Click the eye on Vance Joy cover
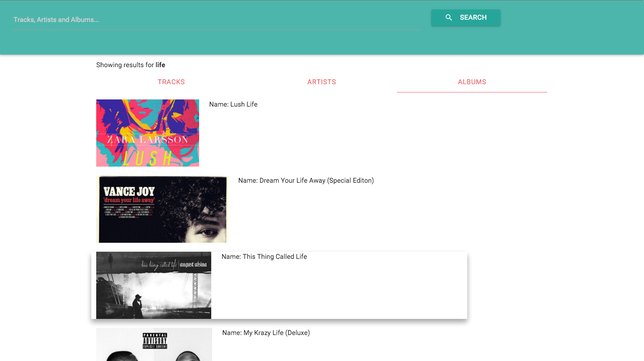 [x=209, y=232]
